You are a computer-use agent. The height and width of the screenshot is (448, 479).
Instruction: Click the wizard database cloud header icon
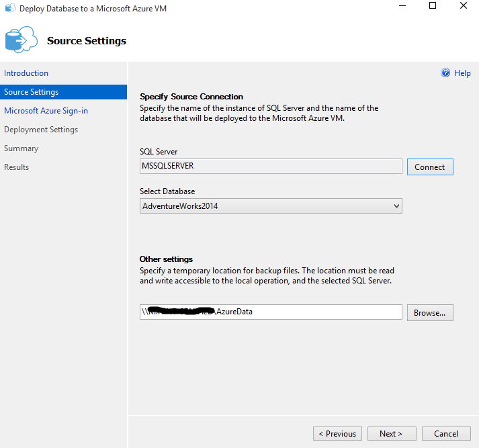click(19, 40)
